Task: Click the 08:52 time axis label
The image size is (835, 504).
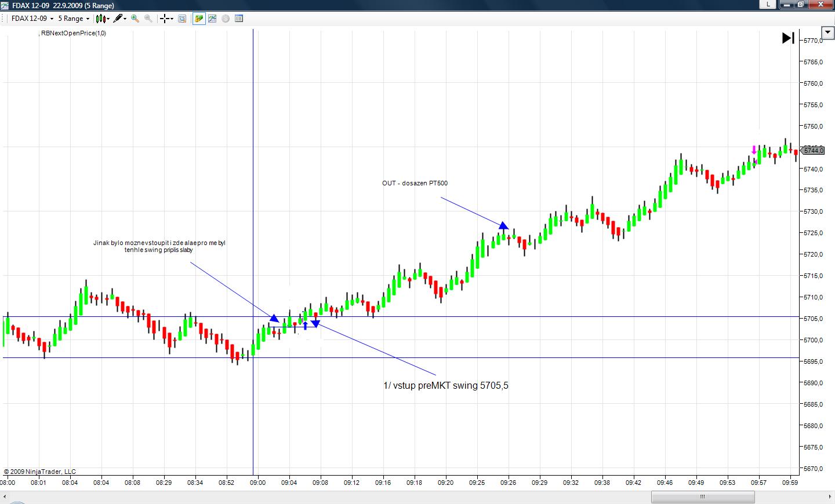Action: tap(227, 483)
